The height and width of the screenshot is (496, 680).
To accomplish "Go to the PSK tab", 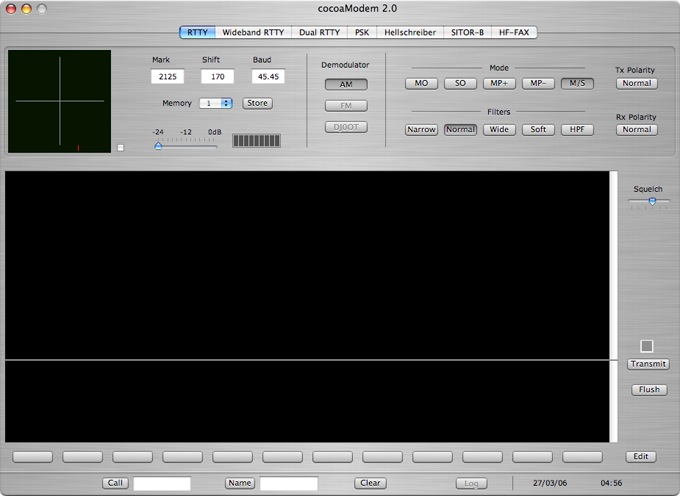I will point(362,33).
